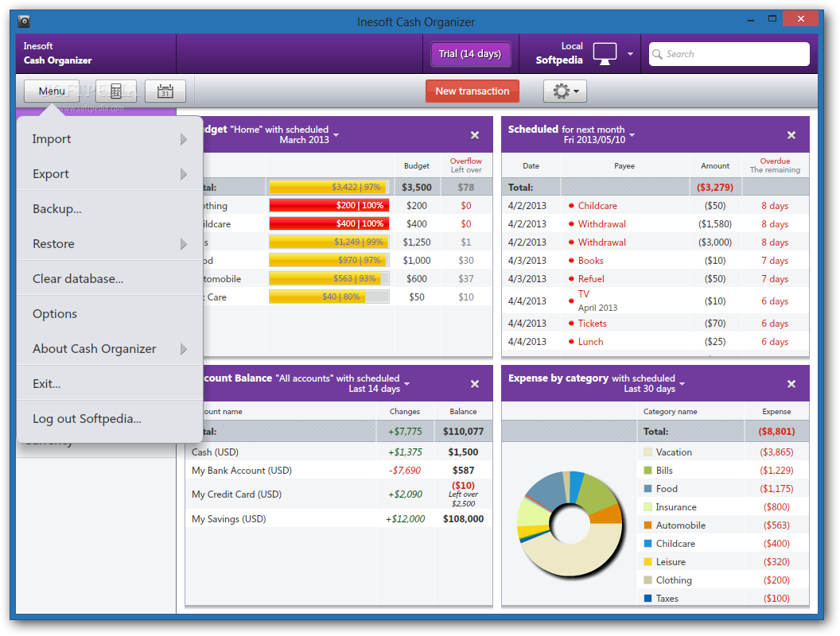
Task: Close the Budget widget
Action: [x=475, y=135]
